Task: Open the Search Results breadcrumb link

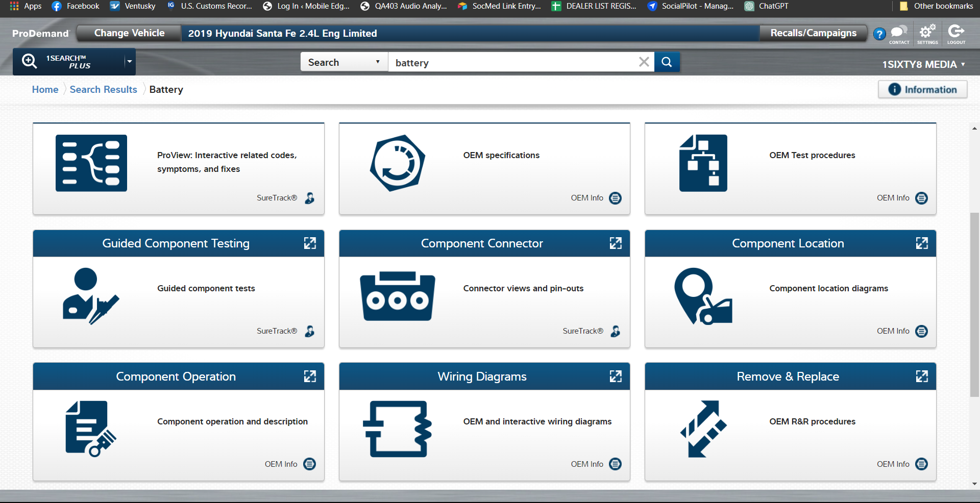Action: click(103, 89)
